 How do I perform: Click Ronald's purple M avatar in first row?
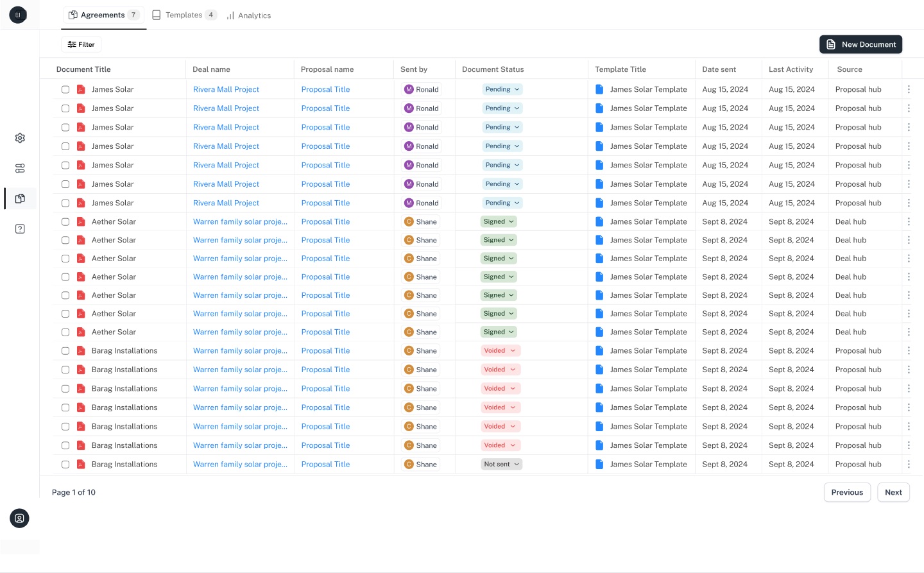point(409,89)
